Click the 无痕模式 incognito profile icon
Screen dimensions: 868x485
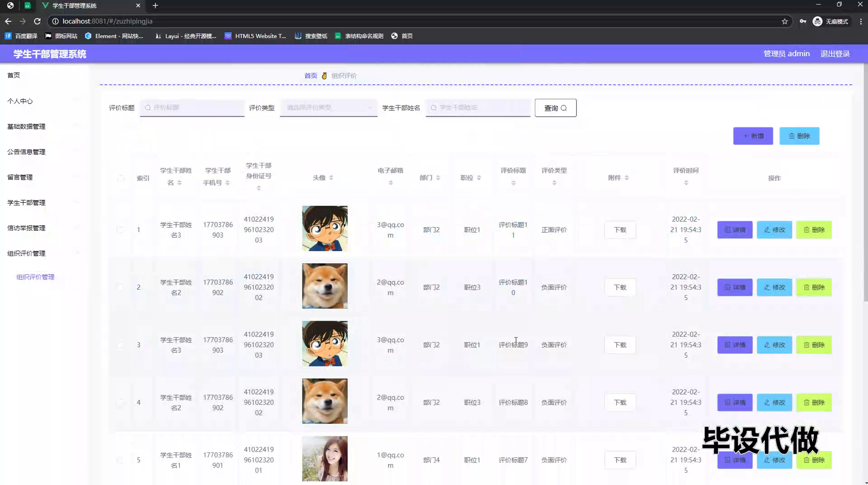tap(817, 21)
